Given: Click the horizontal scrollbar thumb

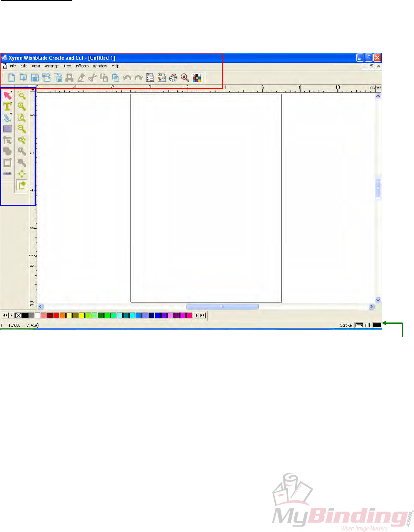Looking at the screenshot, I should coord(222,306).
